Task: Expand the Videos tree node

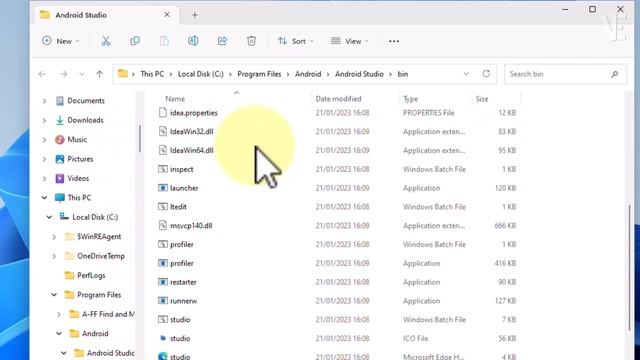Action: point(44,178)
